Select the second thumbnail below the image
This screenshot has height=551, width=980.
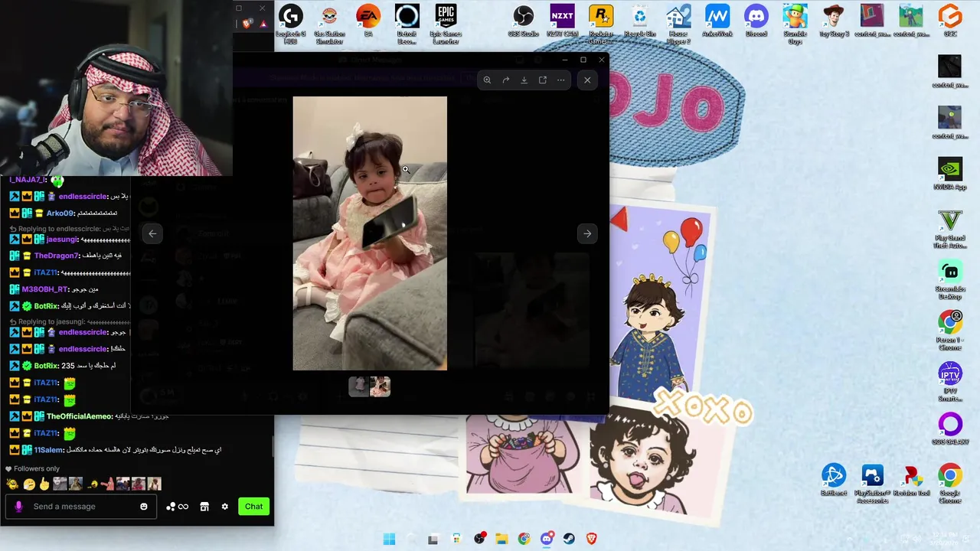coord(381,386)
